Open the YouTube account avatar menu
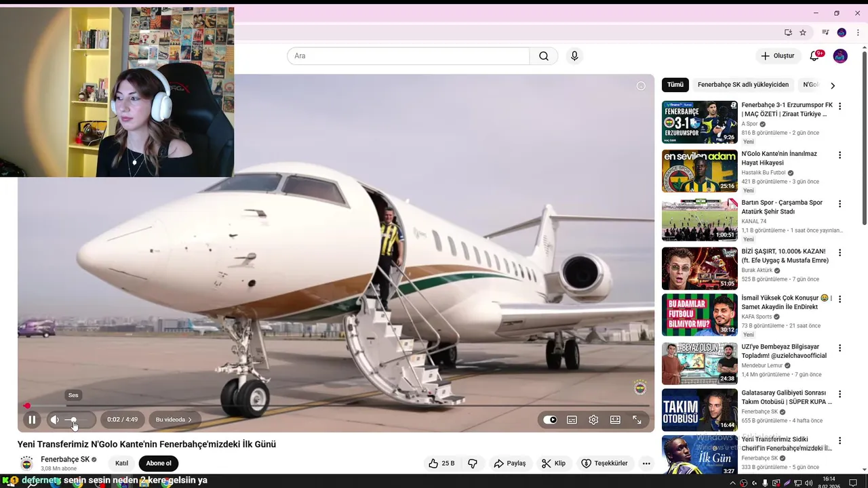This screenshot has width=868, height=488. coord(840,56)
